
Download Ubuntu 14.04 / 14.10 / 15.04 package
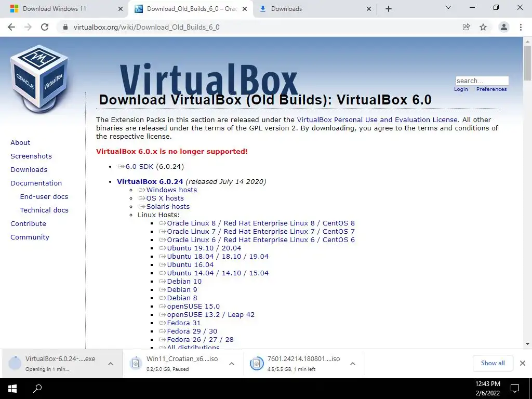[x=214, y=273]
